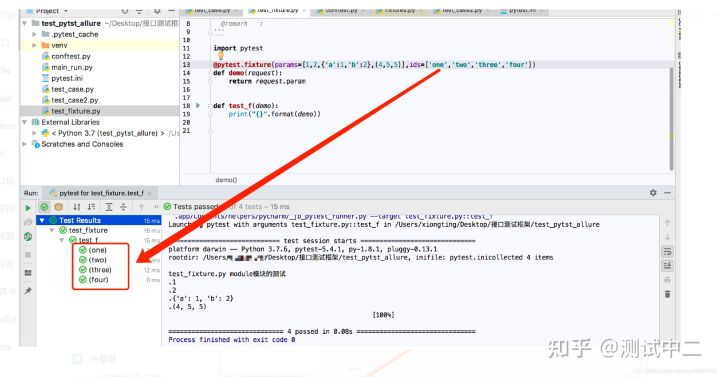Collapse the test_f results node
The width and height of the screenshot is (720, 377).
[x=62, y=240]
